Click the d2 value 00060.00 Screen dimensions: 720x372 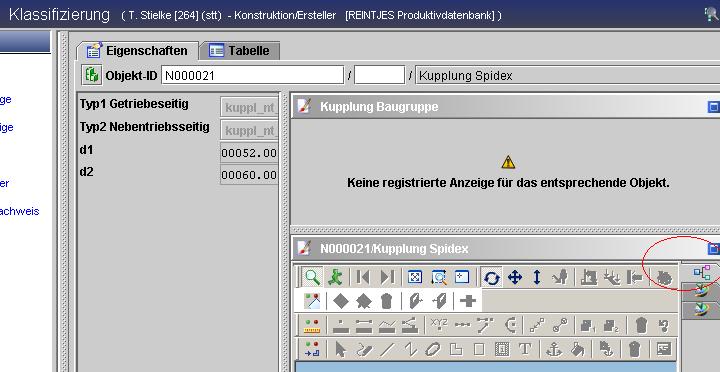click(249, 175)
